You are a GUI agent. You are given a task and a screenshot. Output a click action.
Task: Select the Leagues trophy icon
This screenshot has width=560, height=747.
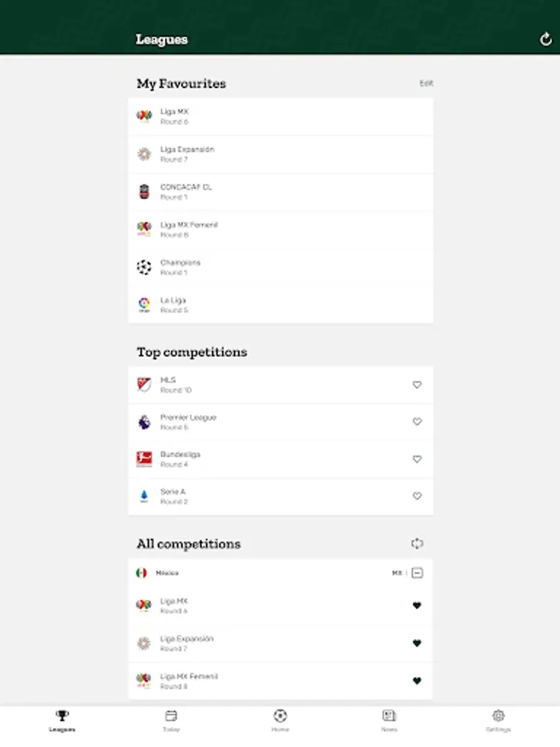tap(62, 715)
